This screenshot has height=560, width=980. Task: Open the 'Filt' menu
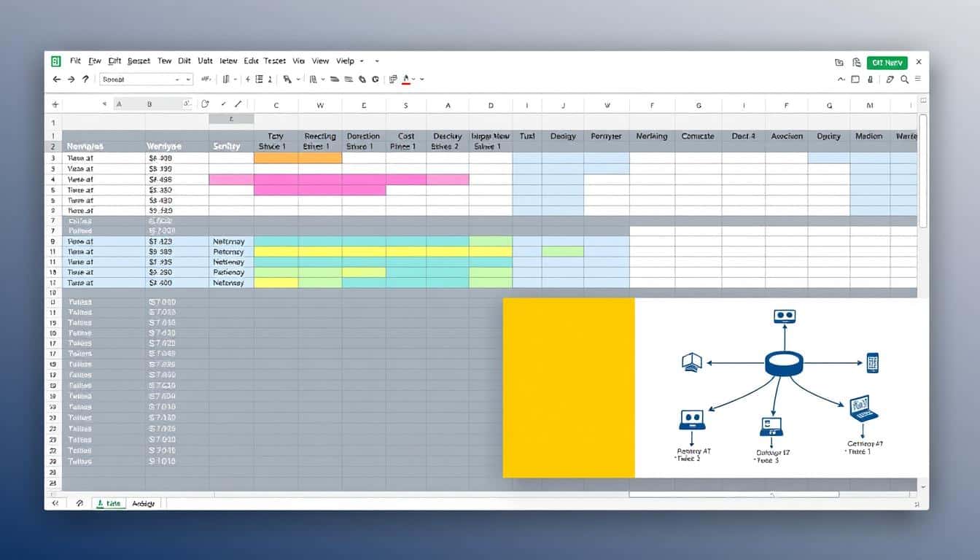pos(75,62)
